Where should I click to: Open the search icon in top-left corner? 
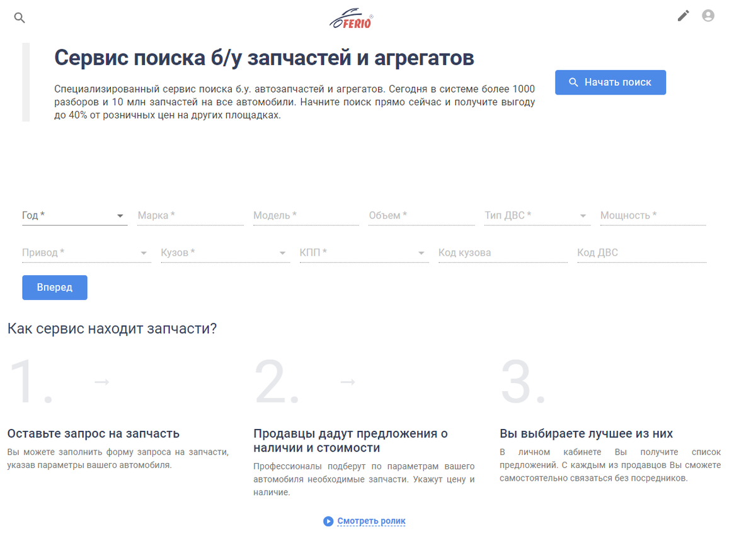pyautogui.click(x=20, y=17)
